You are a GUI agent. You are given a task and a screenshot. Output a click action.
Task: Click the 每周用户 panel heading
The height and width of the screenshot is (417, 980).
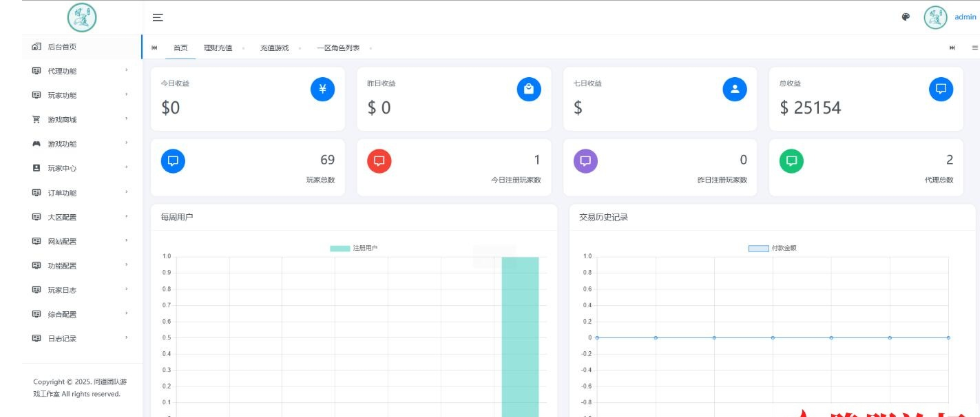pyautogui.click(x=177, y=218)
